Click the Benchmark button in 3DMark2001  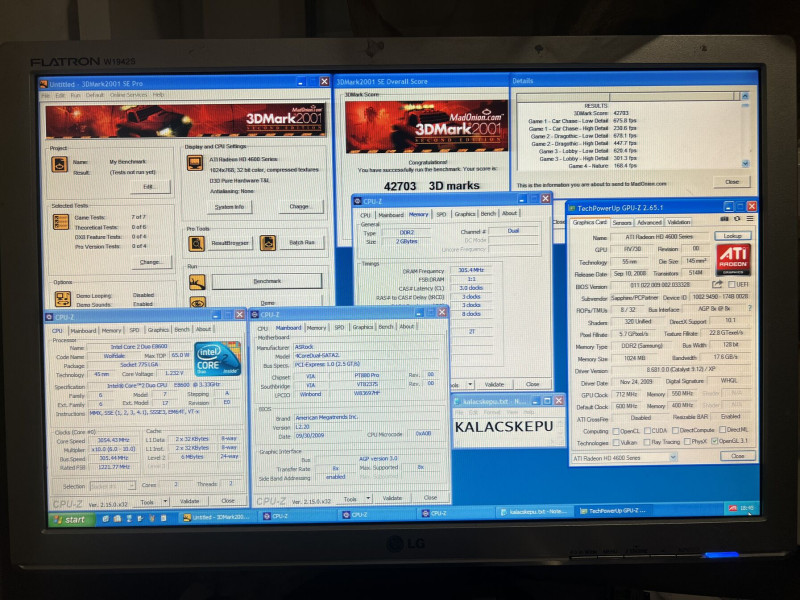coord(267,281)
